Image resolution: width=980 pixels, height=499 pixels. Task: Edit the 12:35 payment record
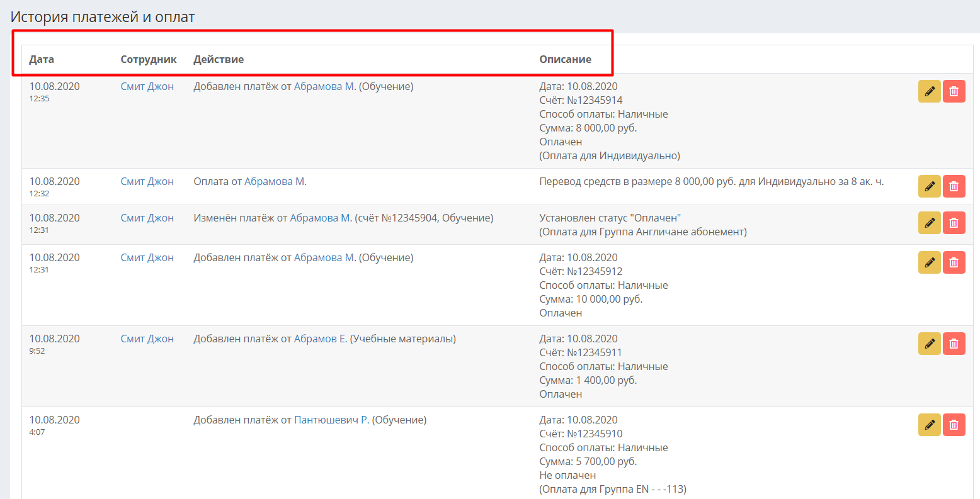click(929, 91)
